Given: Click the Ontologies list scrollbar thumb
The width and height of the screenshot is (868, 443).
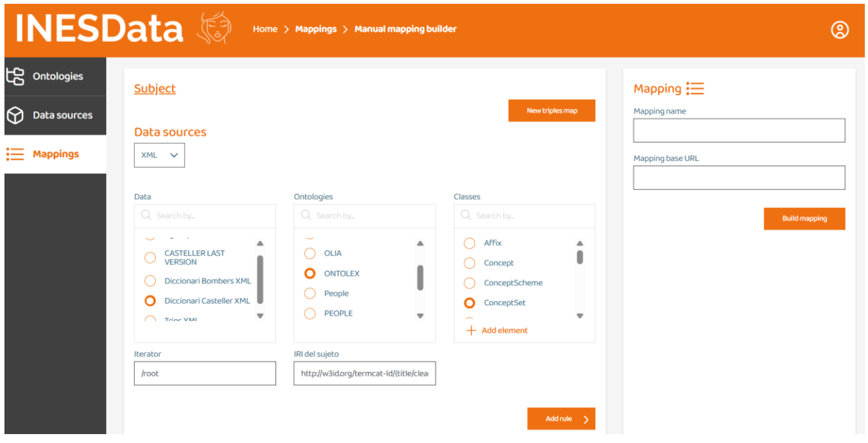Looking at the screenshot, I should [420, 278].
